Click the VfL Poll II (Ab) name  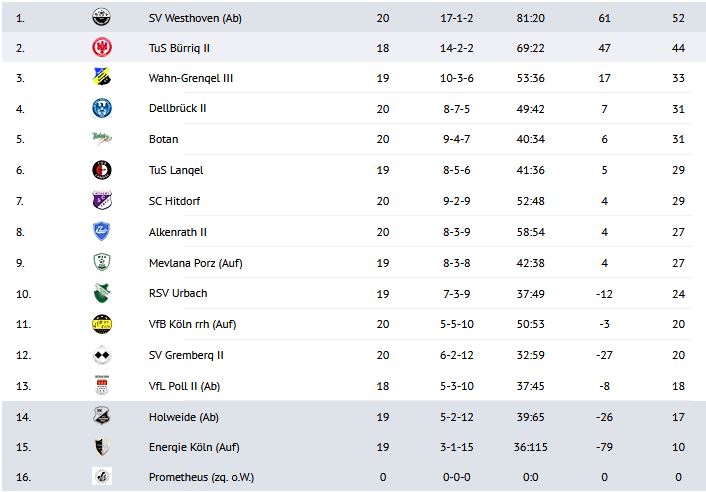[184, 386]
